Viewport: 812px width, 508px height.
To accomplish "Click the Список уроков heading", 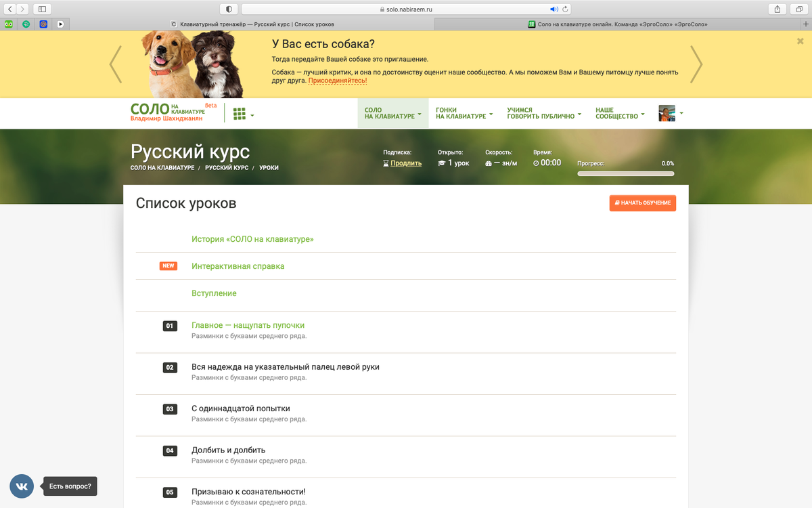I will [186, 203].
